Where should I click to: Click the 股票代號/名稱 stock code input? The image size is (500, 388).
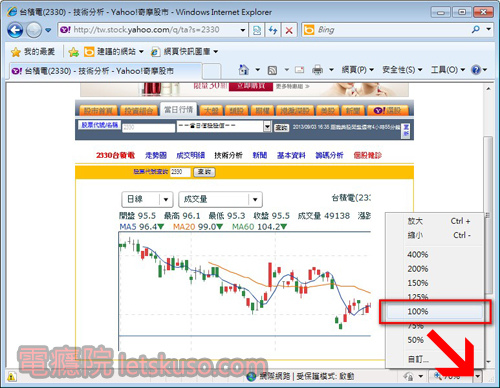(148, 127)
